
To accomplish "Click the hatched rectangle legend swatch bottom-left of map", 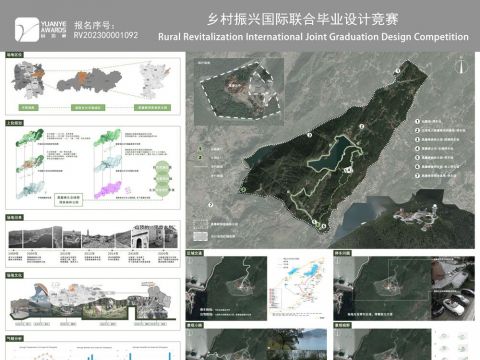I will 200,236.
